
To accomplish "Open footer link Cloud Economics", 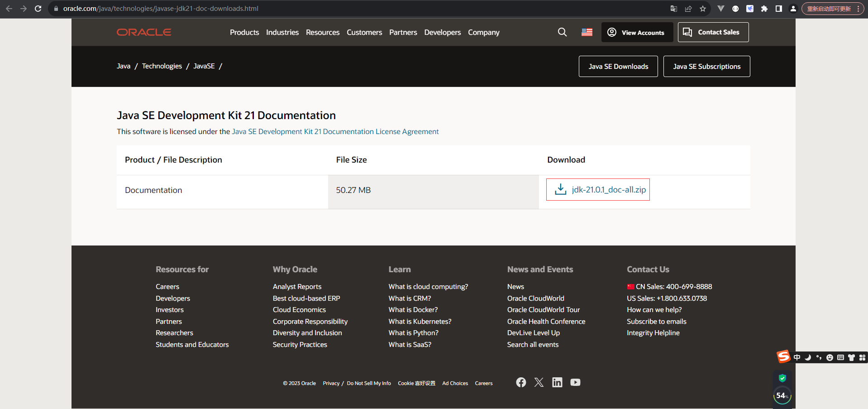I will pyautogui.click(x=299, y=310).
